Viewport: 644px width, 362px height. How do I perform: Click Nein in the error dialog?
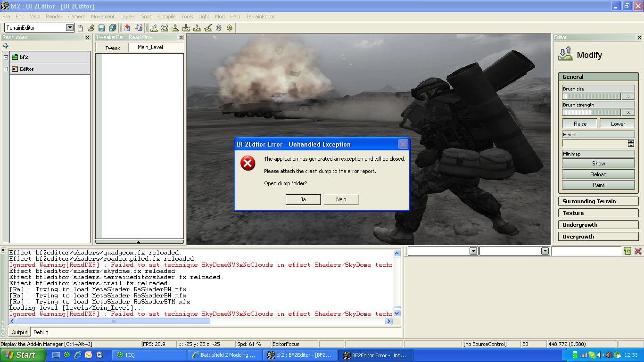point(341,199)
